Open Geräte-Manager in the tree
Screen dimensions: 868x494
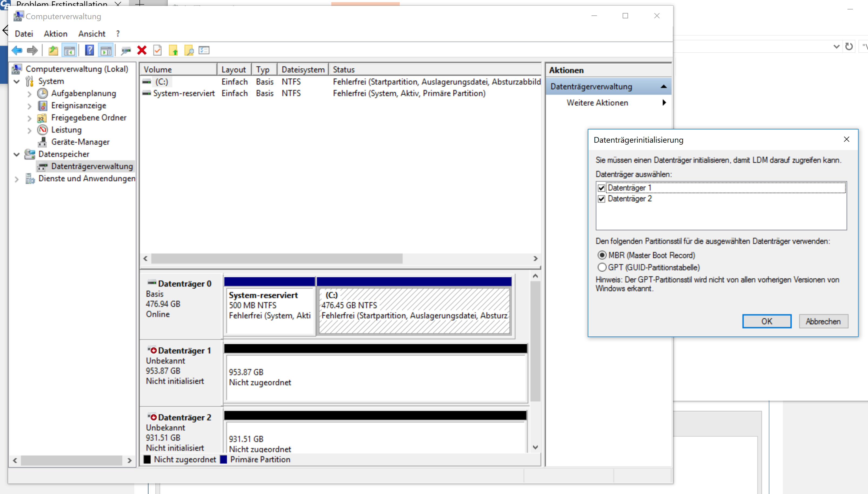(x=80, y=142)
